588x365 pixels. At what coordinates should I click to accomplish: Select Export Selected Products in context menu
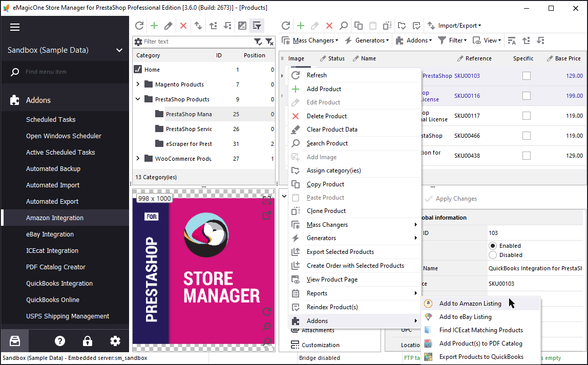coord(355,252)
